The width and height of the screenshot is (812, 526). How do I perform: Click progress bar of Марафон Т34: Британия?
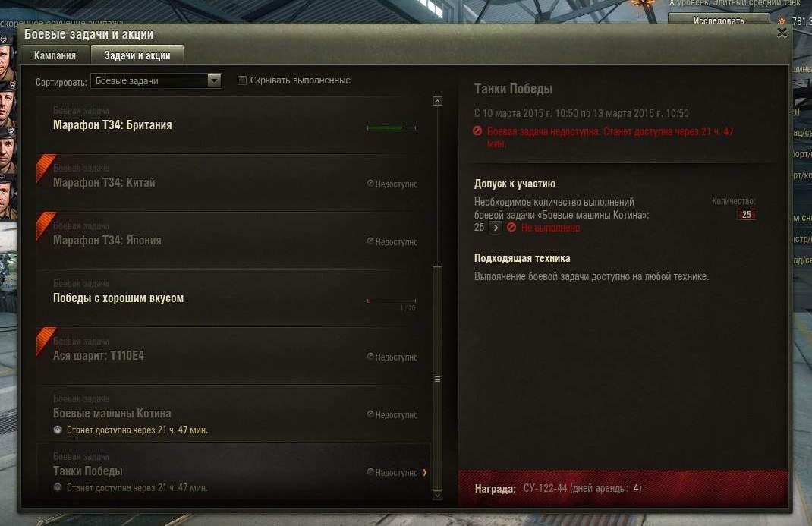coord(392,128)
